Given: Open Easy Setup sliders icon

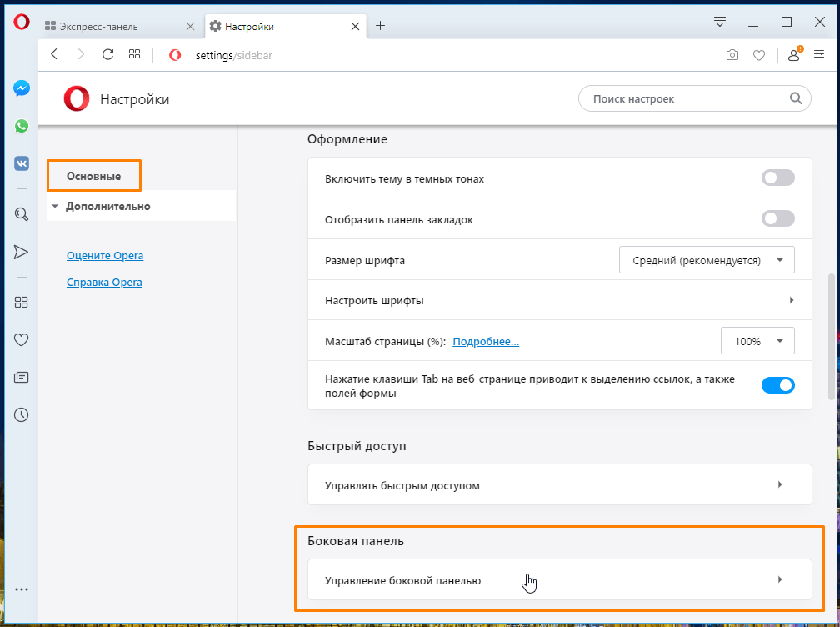Looking at the screenshot, I should click(819, 54).
